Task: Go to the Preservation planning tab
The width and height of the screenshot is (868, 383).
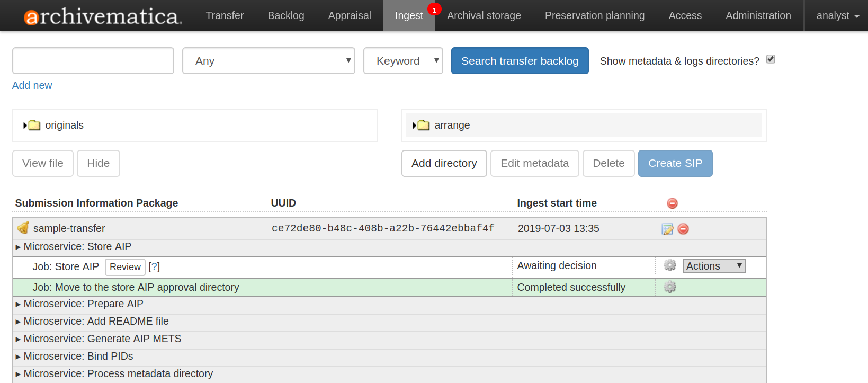Action: tap(594, 16)
